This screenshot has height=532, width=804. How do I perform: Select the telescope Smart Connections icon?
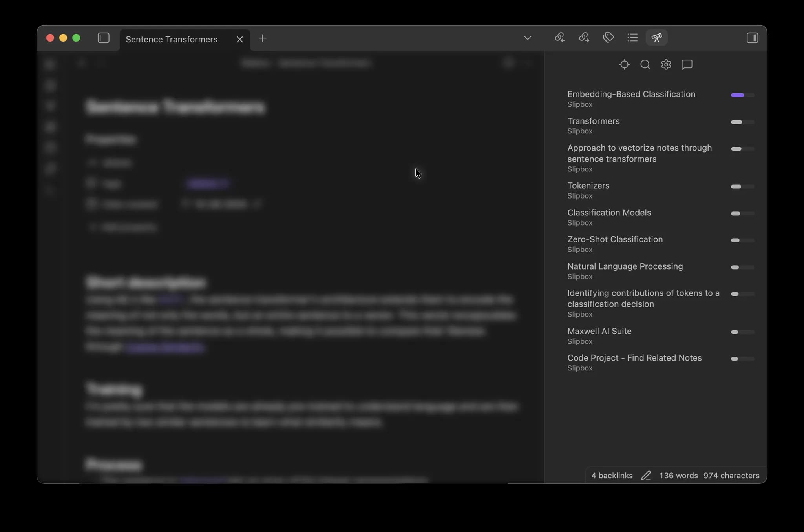[657, 38]
